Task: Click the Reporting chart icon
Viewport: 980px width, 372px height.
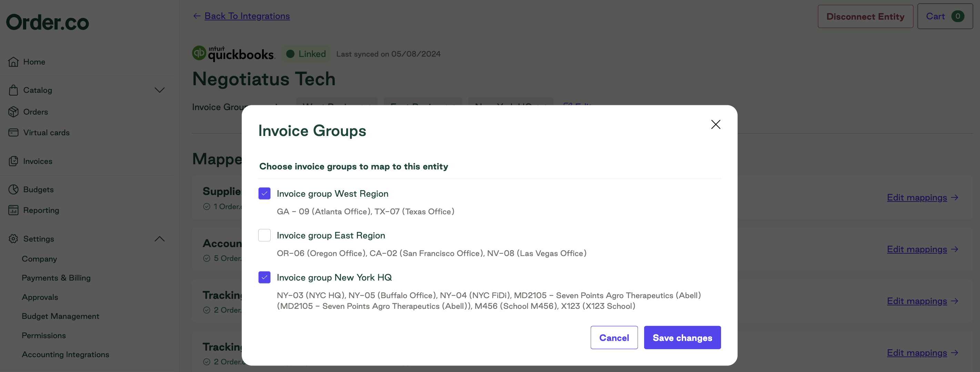Action: pos(13,210)
